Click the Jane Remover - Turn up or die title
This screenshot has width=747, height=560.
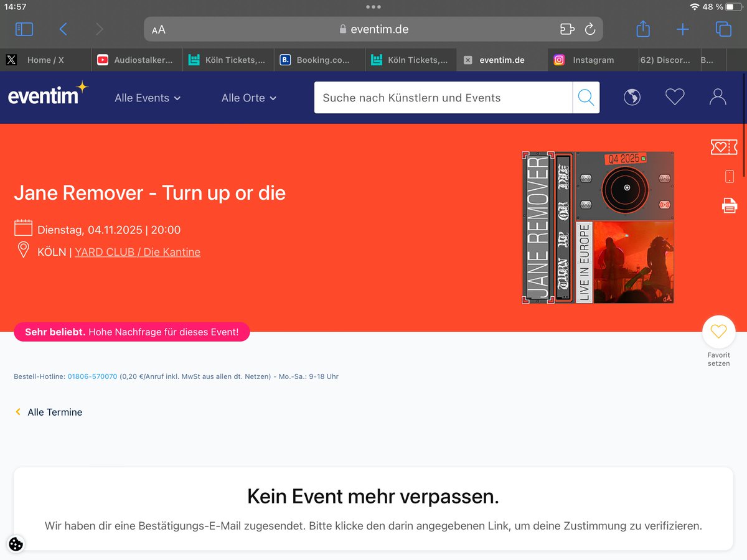pyautogui.click(x=150, y=193)
